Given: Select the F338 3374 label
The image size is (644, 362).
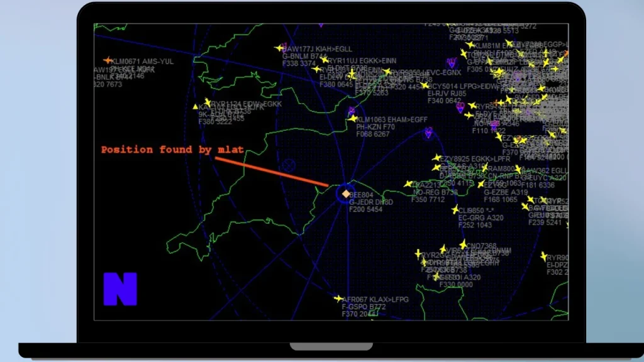Looking at the screenshot, I should tap(299, 63).
